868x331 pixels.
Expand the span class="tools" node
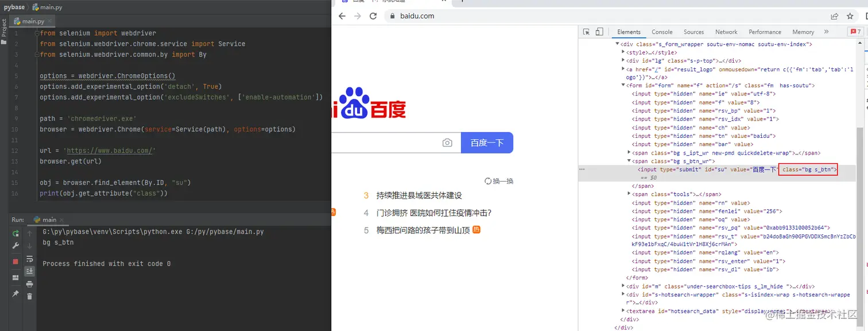click(629, 194)
